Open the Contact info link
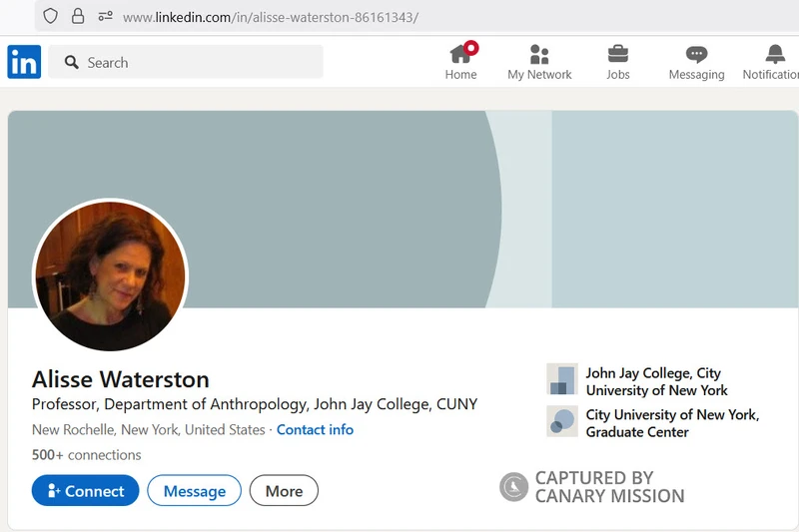This screenshot has height=532, width=799. pyautogui.click(x=315, y=429)
